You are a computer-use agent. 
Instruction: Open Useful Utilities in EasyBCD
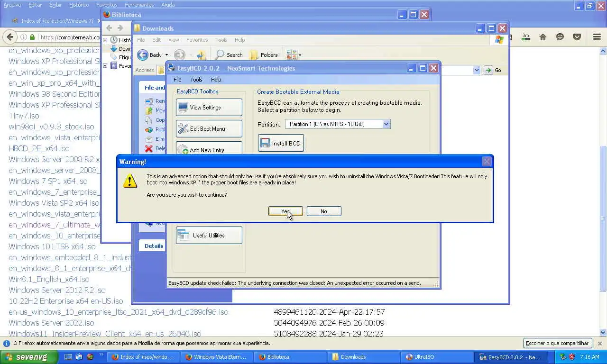(x=209, y=236)
